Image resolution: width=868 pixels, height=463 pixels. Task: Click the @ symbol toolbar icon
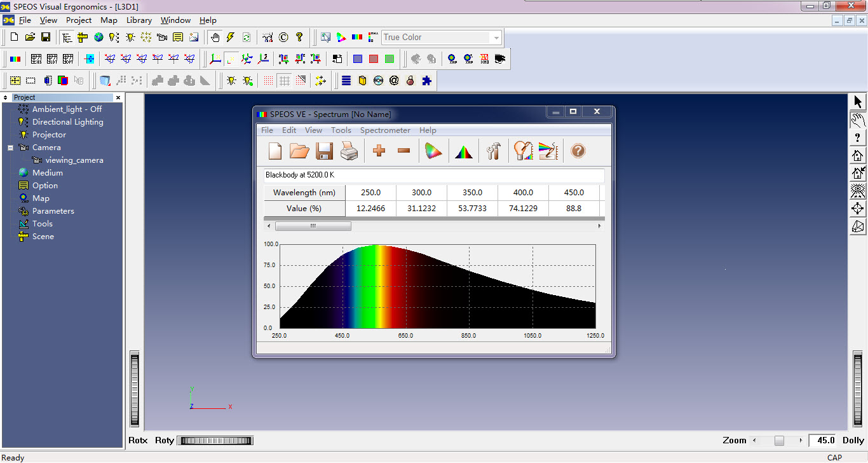click(x=394, y=81)
